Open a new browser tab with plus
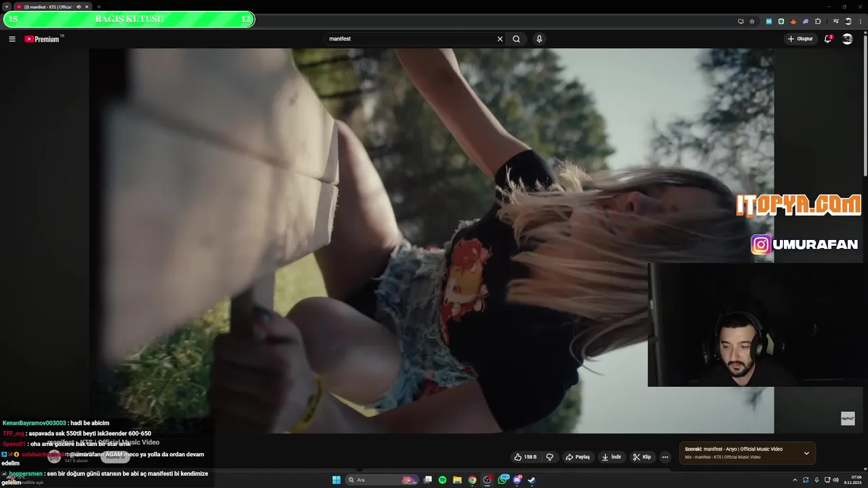Image resolution: width=868 pixels, height=488 pixels. (x=98, y=7)
